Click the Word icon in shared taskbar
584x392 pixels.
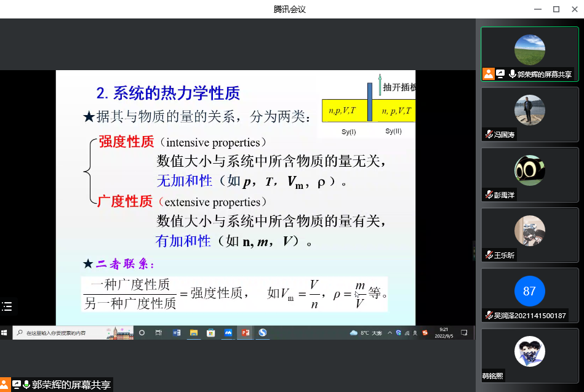click(177, 333)
